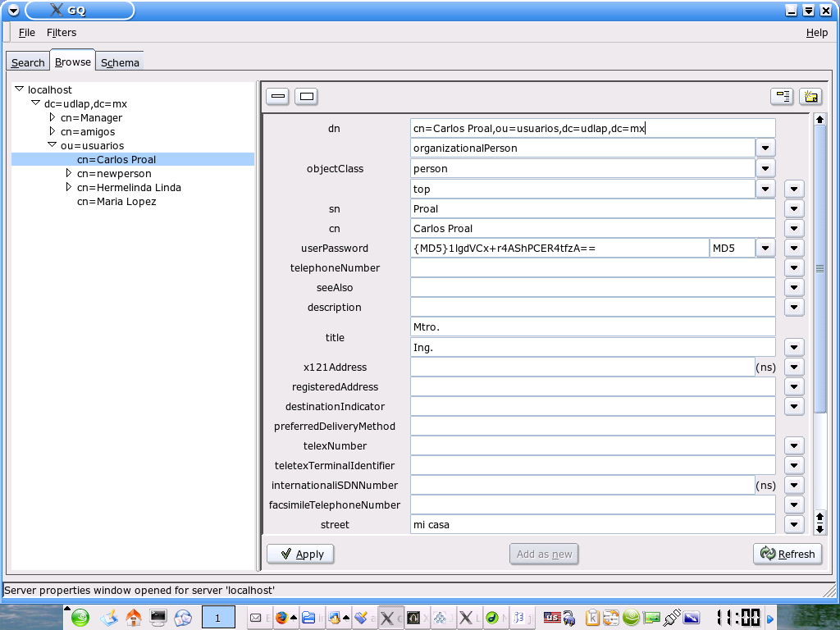
Task: Click the green openSUSE start menu icon
Action: (x=80, y=618)
